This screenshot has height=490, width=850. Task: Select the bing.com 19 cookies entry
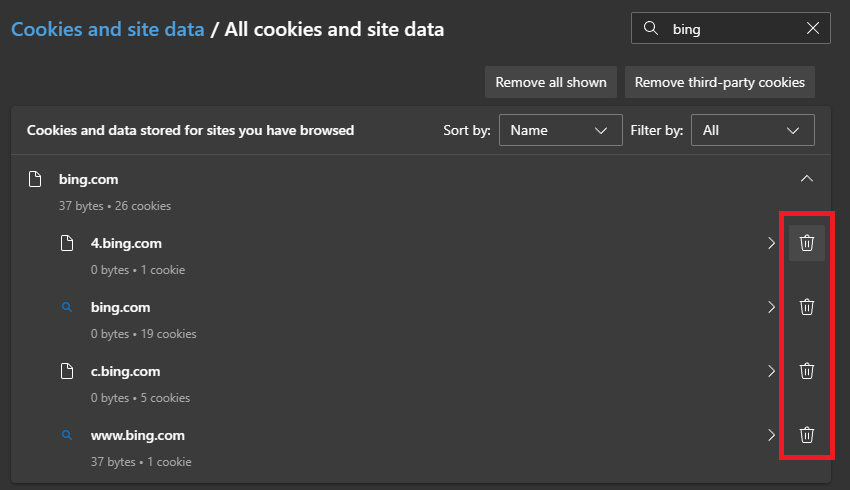click(120, 308)
